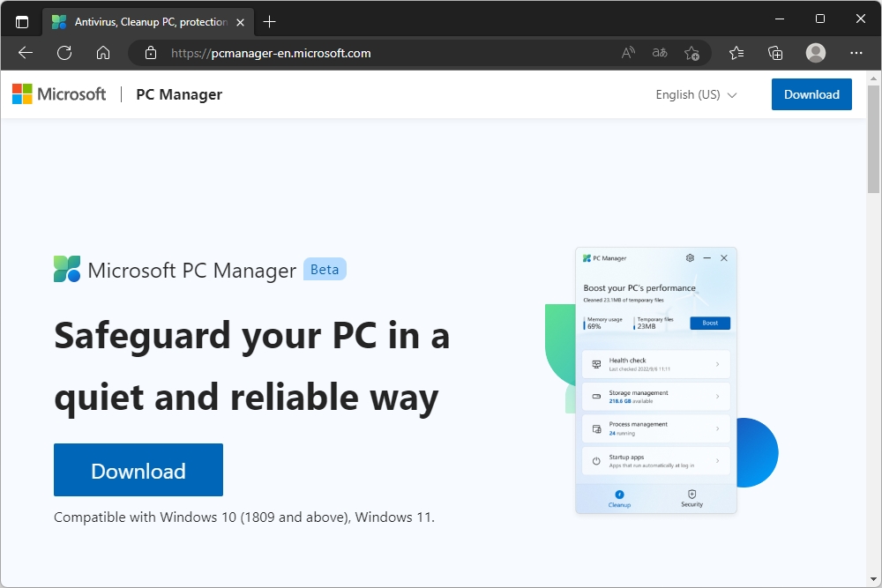
Task: Expand Storage management row chevron
Action: click(x=717, y=397)
